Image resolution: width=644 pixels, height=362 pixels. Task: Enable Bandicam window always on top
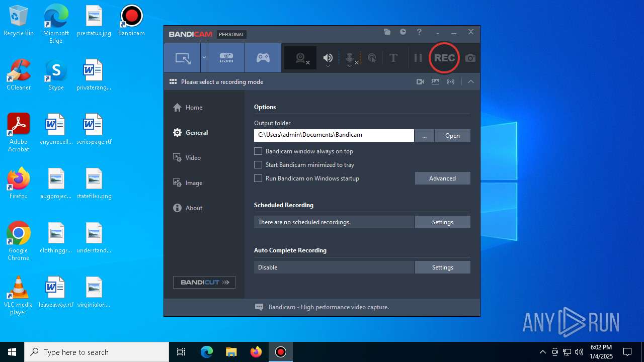pyautogui.click(x=258, y=151)
